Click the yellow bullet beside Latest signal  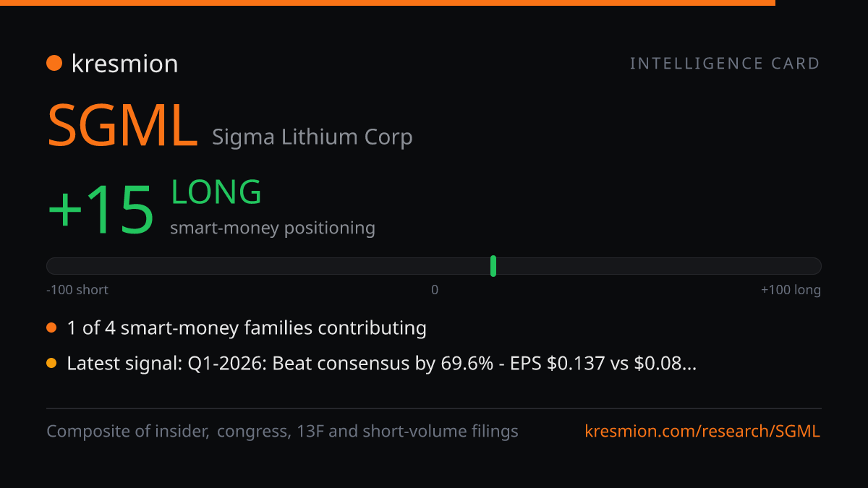(51, 364)
